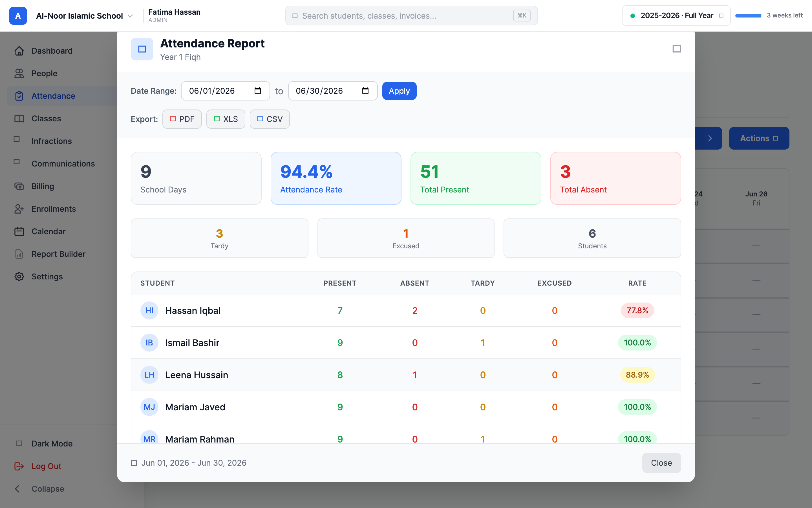
Task: Click Hassan Iqbal's 77.8% rate badge
Action: pyautogui.click(x=637, y=310)
